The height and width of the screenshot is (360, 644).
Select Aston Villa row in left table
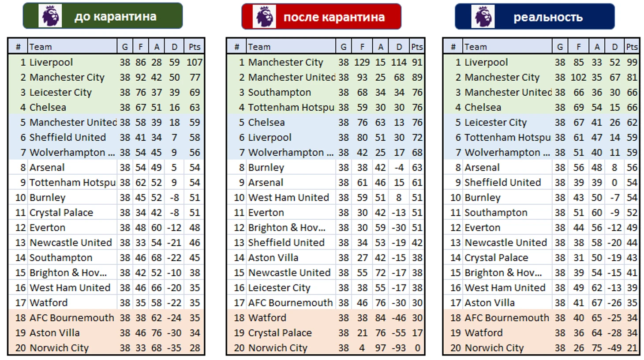tap(106, 333)
